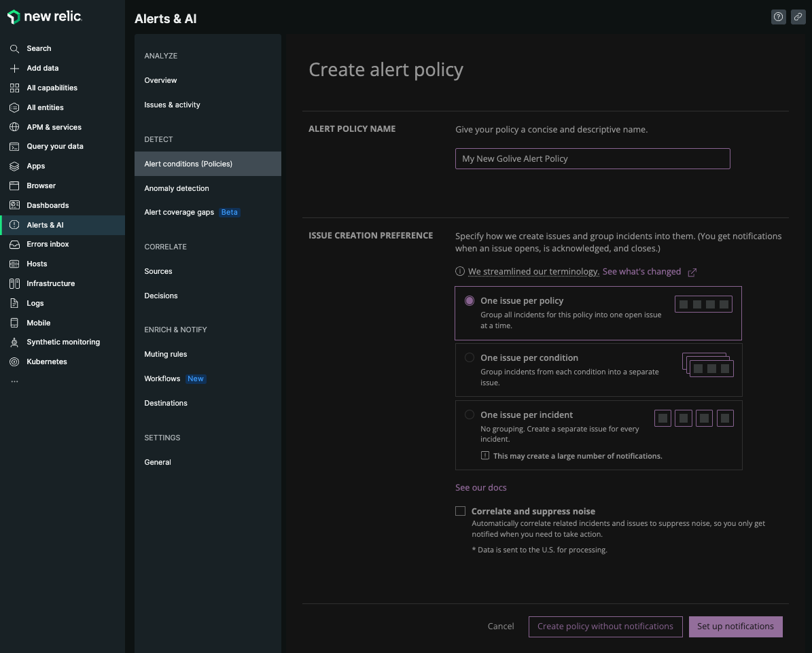Click the Set up notifications button
The height and width of the screenshot is (653, 812).
click(x=735, y=626)
